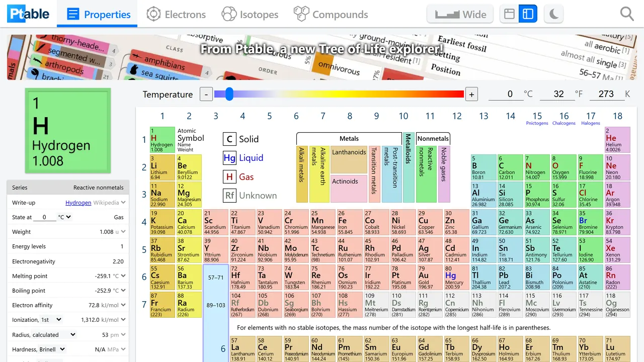644x362 pixels.
Task: Switch to side panel layout icon
Action: pos(528,14)
